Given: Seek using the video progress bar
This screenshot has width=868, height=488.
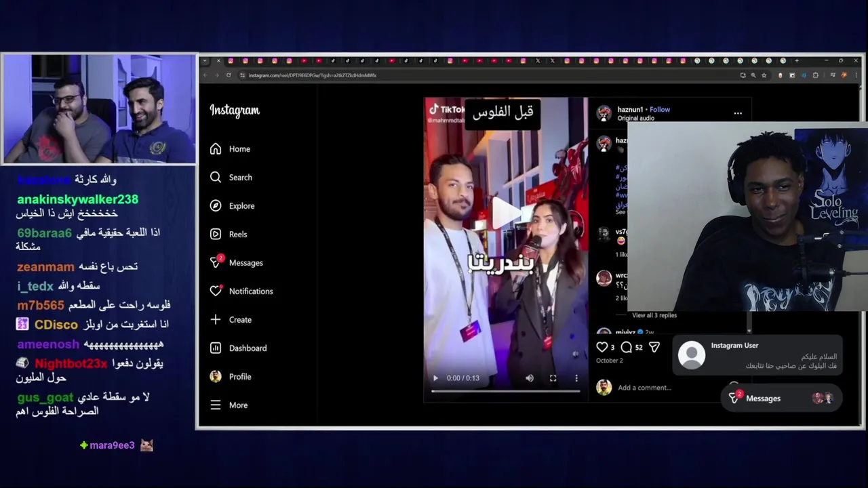Looking at the screenshot, I should click(x=506, y=391).
